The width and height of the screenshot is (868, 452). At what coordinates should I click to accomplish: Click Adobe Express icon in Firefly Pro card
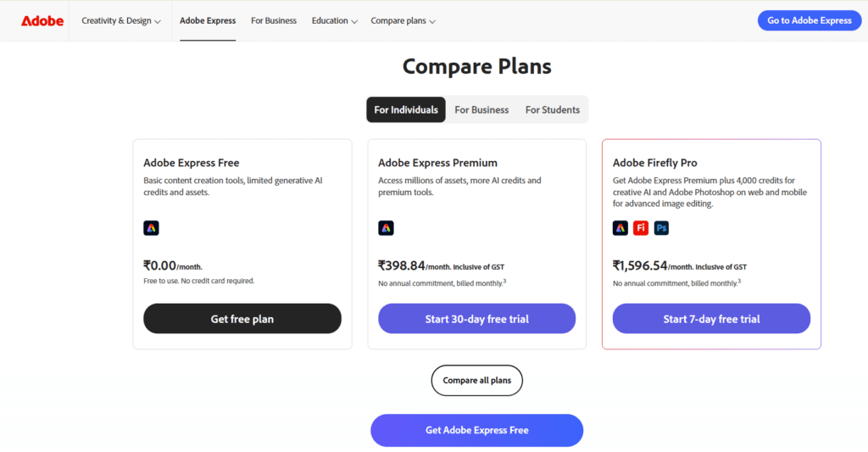620,227
